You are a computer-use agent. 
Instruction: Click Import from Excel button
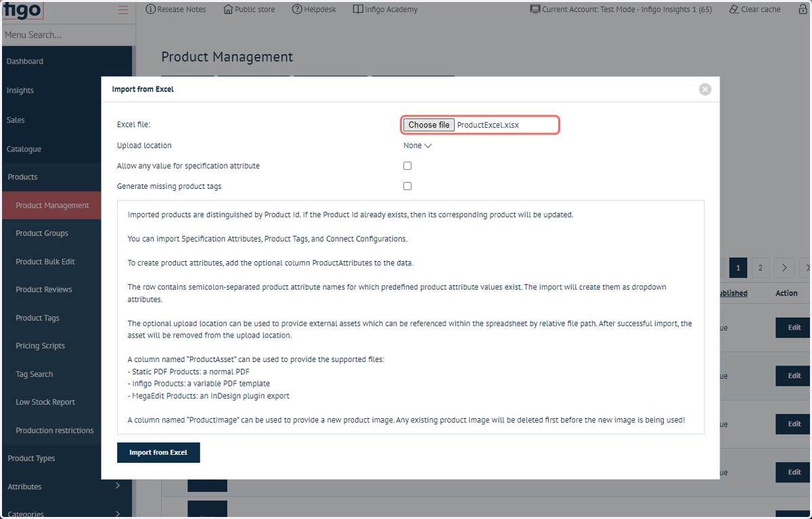pos(158,453)
